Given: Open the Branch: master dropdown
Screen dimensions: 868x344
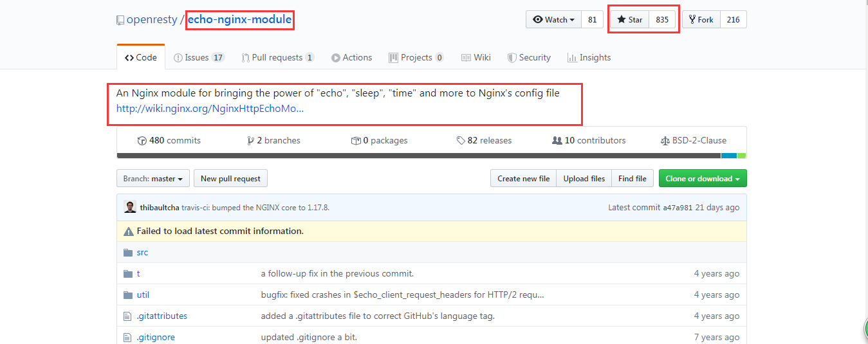Looking at the screenshot, I should [x=153, y=178].
